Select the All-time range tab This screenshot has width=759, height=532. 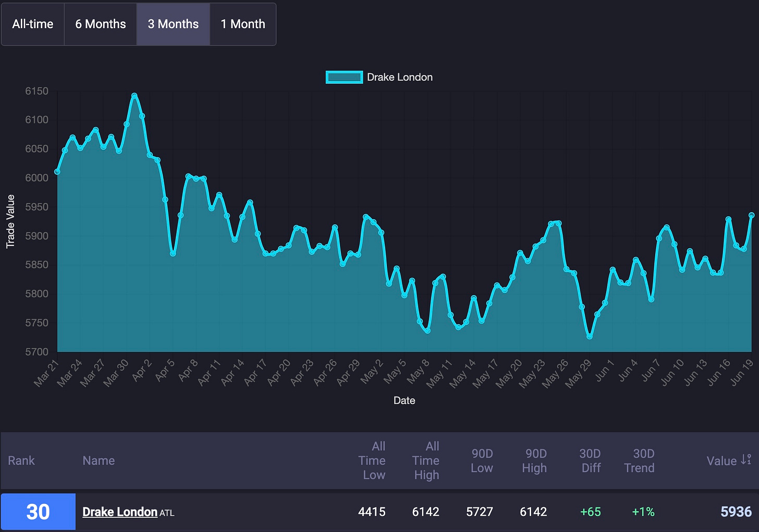tap(33, 24)
